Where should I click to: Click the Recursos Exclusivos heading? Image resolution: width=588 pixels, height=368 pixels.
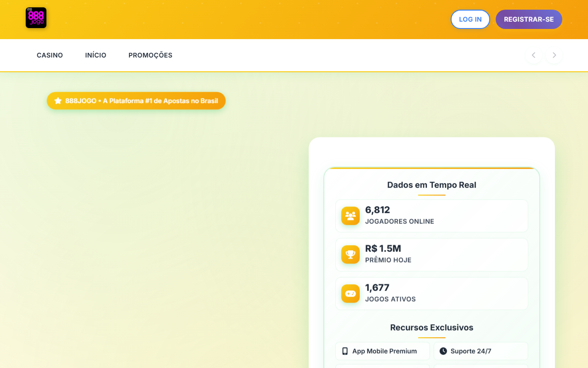(432, 328)
